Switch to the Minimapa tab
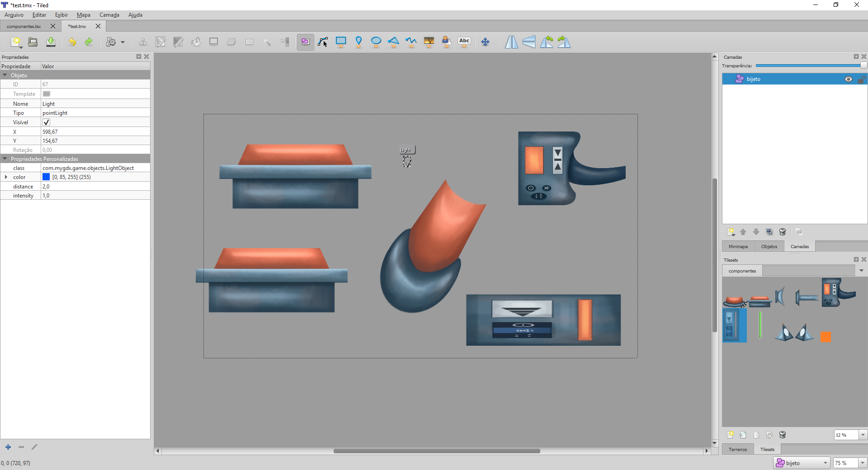Screen dimensions: 868x470 tap(738, 247)
